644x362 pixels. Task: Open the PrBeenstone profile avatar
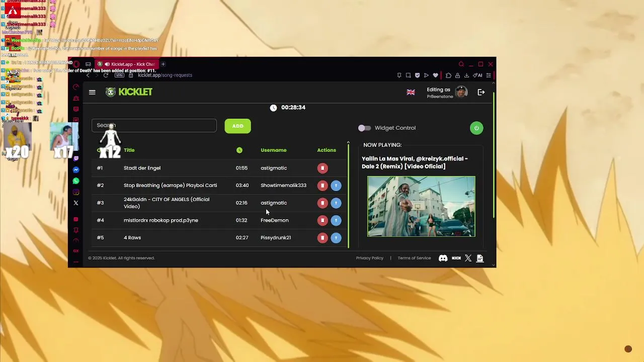click(461, 92)
